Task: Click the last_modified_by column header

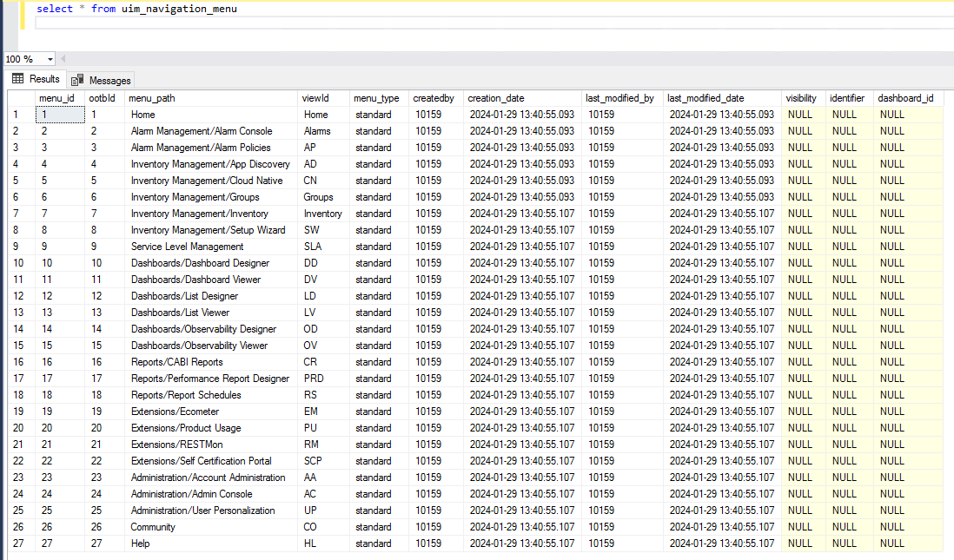Action: [x=619, y=98]
